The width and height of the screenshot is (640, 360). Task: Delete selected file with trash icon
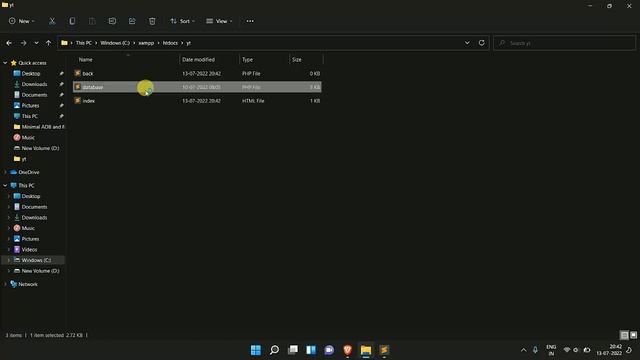tap(152, 21)
